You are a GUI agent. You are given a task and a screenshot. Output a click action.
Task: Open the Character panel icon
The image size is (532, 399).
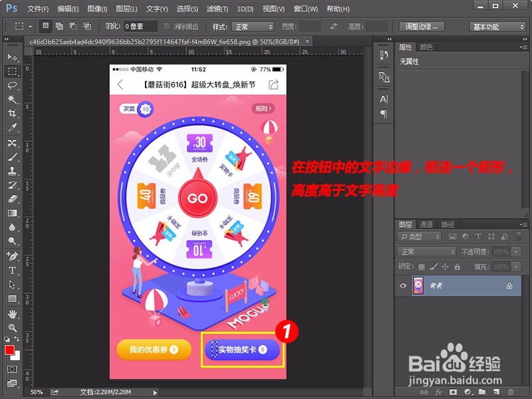click(x=384, y=99)
